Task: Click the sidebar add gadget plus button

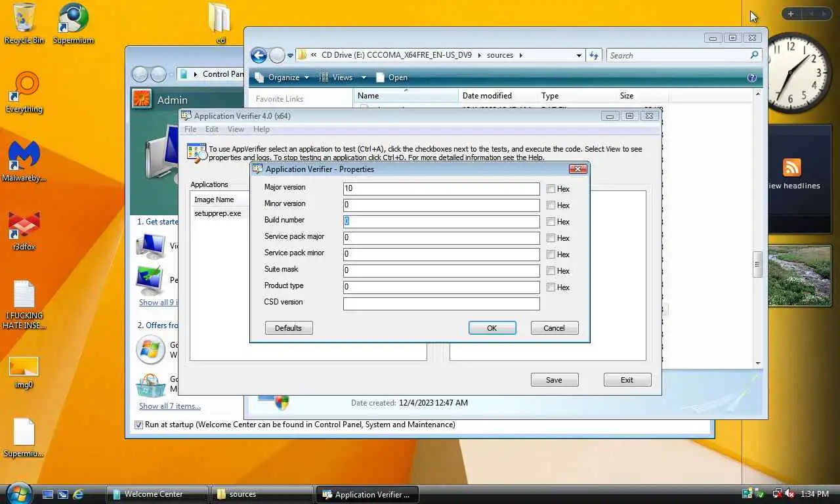Action: point(791,14)
